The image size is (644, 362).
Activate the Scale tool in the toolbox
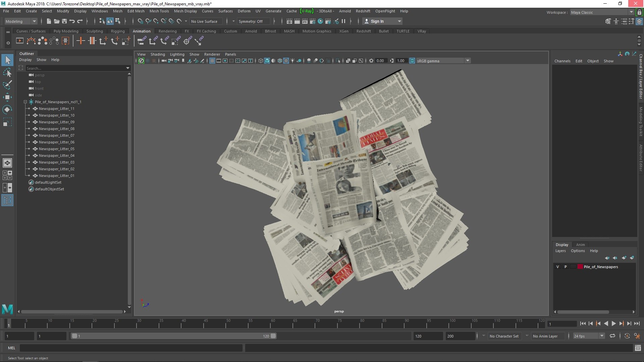[7, 122]
